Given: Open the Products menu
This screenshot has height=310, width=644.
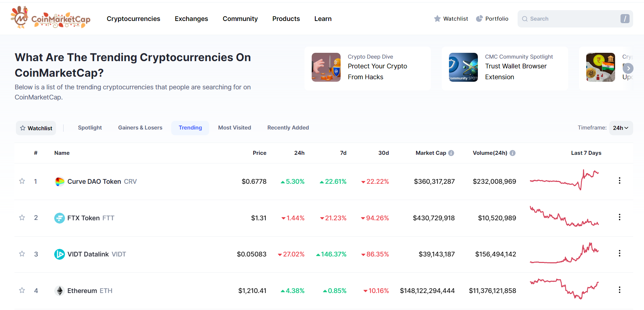Looking at the screenshot, I should 286,19.
